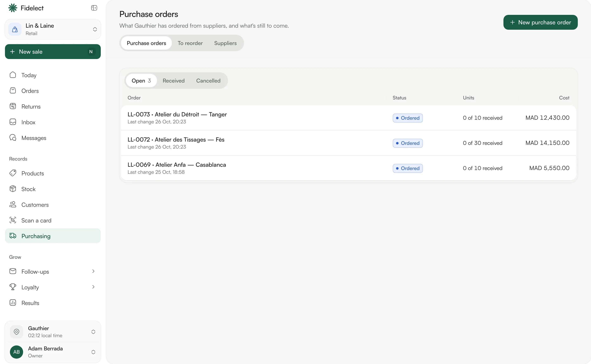Select the Open orders filter
This screenshot has height=364, width=591.
(x=141, y=81)
